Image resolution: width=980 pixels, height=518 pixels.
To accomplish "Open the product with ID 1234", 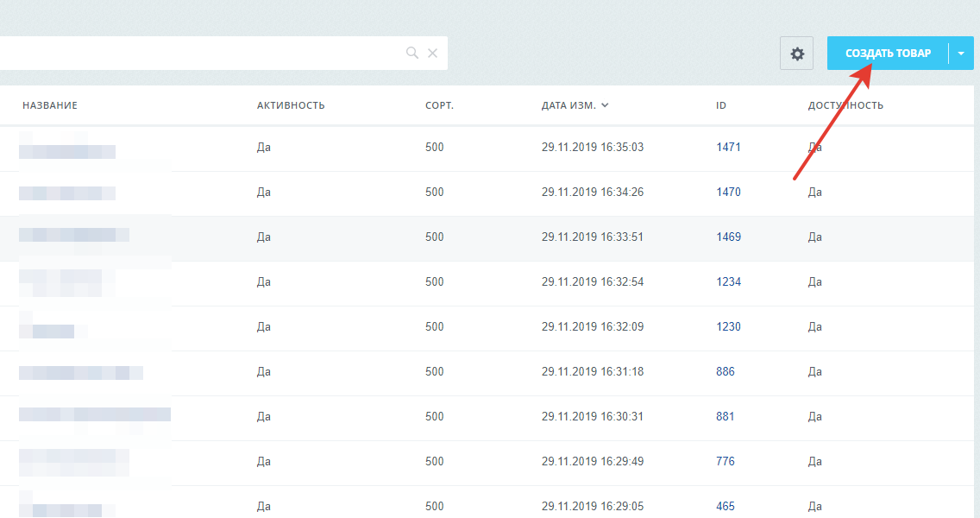I will [x=728, y=282].
